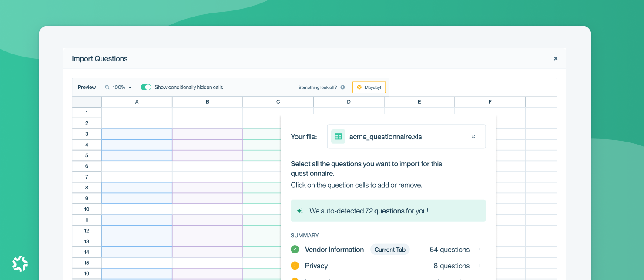This screenshot has height=280, width=644.
Task: Click the 64 questions count
Action: coord(449,250)
